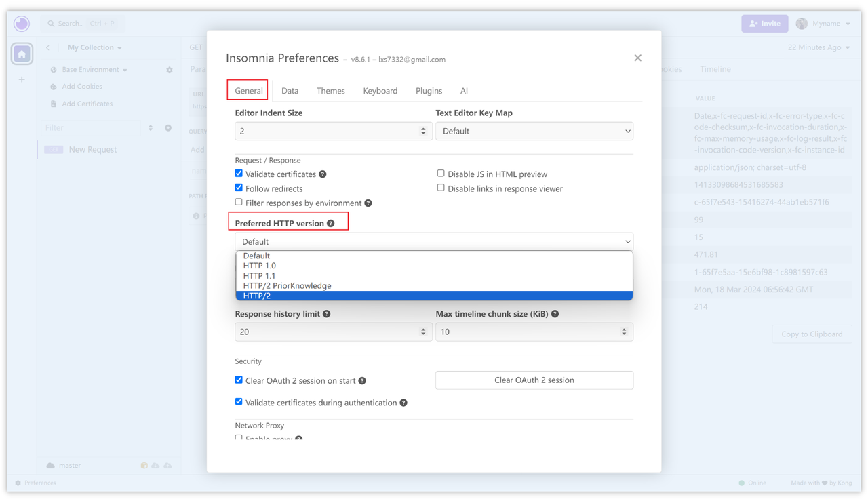This screenshot has height=499, width=868.
Task: Open the Plugins tab
Action: [x=429, y=91]
